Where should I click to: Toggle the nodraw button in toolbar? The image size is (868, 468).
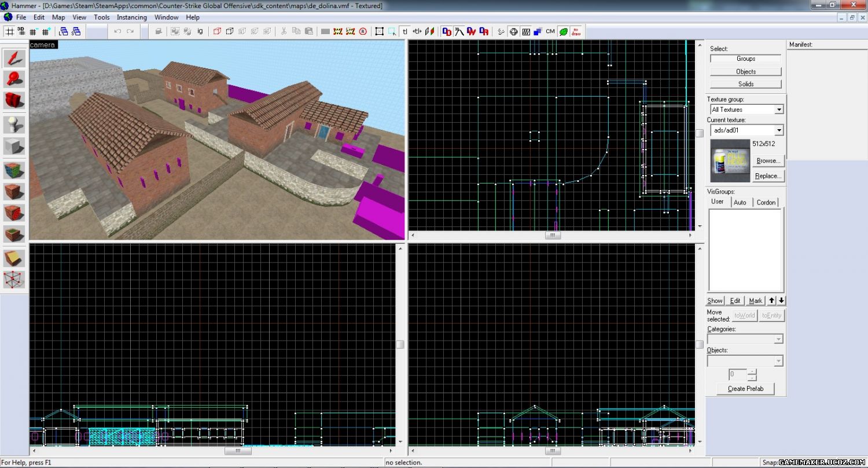(576, 31)
